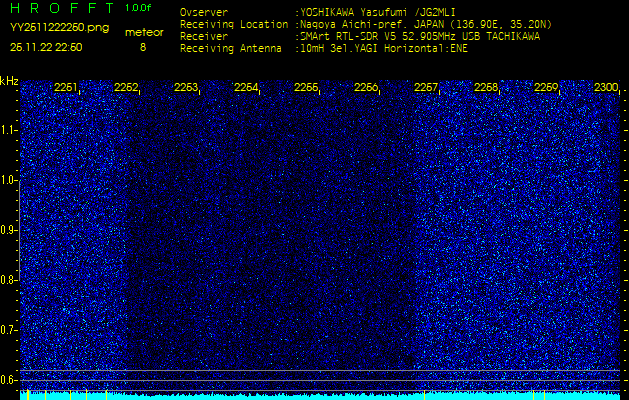Click the 2258 time axis label

486,87
